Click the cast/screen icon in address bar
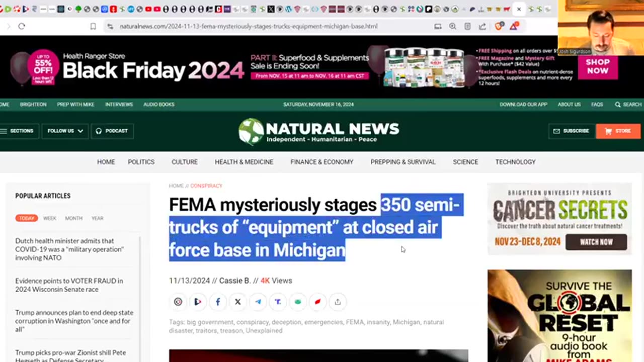 point(438,26)
